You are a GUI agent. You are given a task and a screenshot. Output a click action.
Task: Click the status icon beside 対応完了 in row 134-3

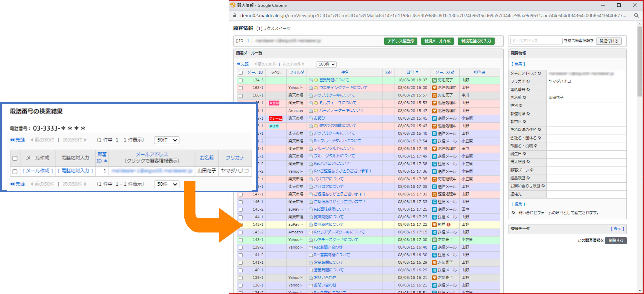pos(434,80)
